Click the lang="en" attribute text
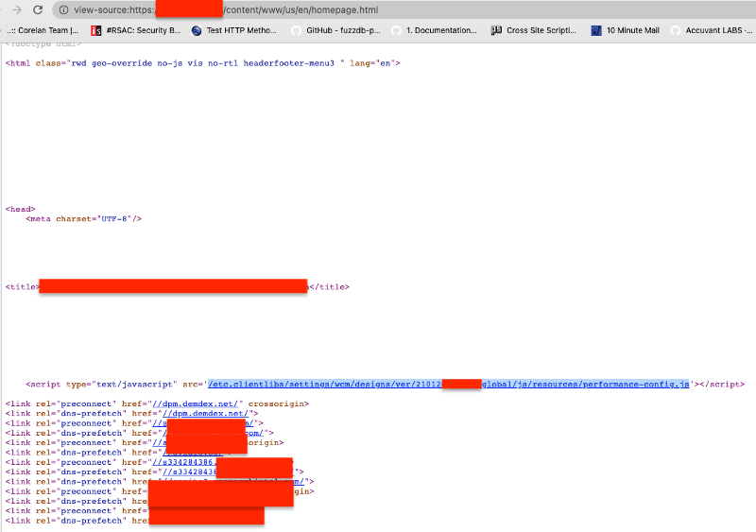Viewport: 756px width, 532px height. [x=372, y=63]
